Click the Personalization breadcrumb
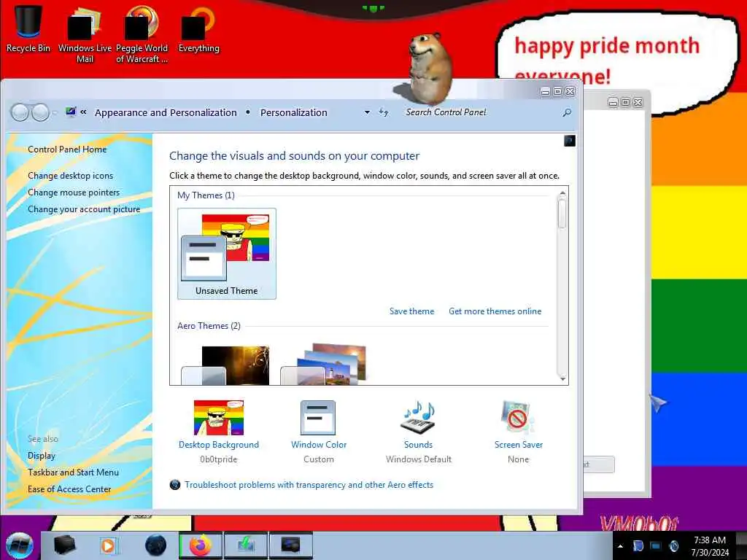Image resolution: width=747 pixels, height=560 pixels. pyautogui.click(x=293, y=112)
